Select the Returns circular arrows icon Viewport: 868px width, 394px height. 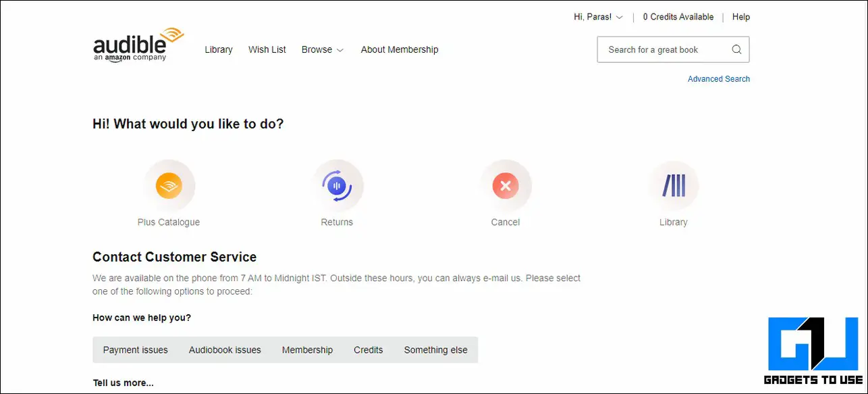point(337,186)
